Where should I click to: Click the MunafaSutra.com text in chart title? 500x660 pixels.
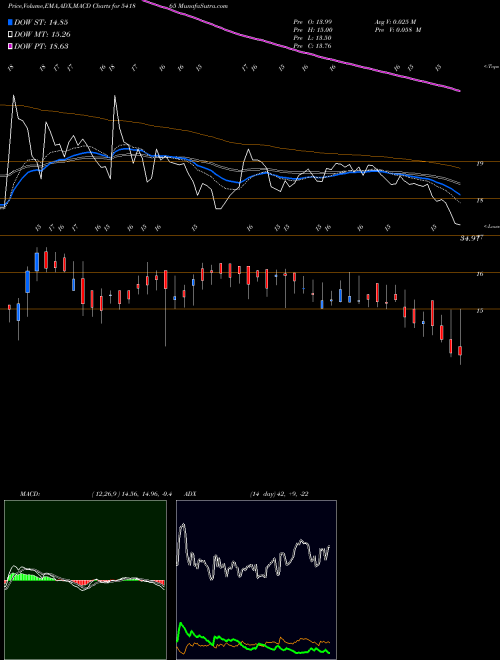tap(205, 6)
